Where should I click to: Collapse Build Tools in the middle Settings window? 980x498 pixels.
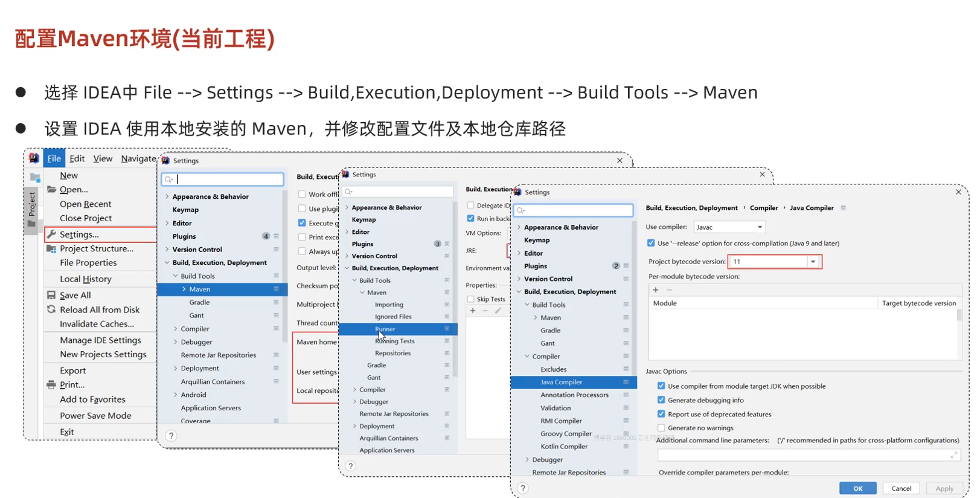tap(354, 280)
